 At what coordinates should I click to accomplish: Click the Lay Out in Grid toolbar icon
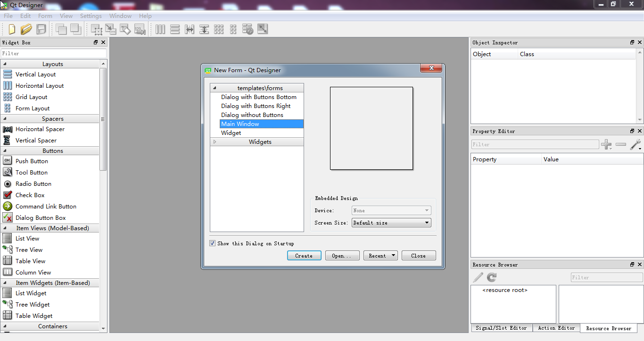[219, 29]
